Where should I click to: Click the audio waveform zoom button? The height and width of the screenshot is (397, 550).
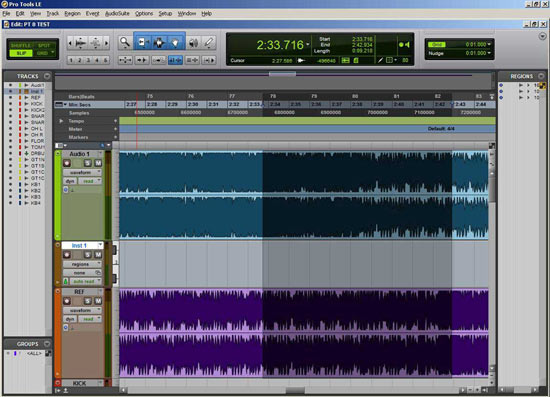(x=81, y=43)
